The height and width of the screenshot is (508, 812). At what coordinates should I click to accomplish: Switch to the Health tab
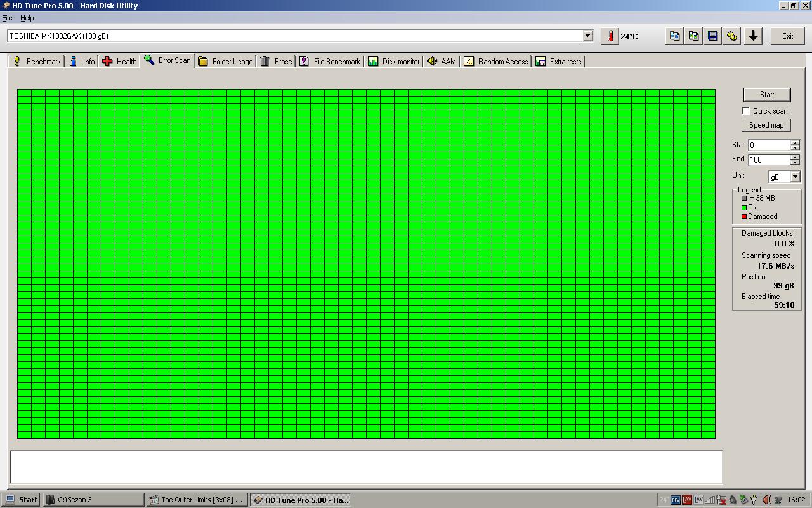coord(119,61)
